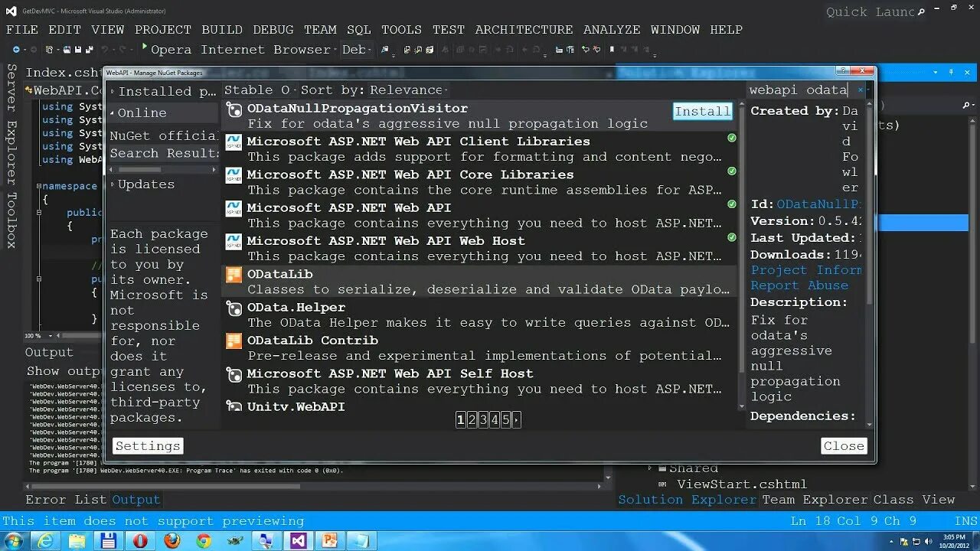Open the Toolbox side tab
The height and width of the screenshot is (551, 980).
pos(11,220)
